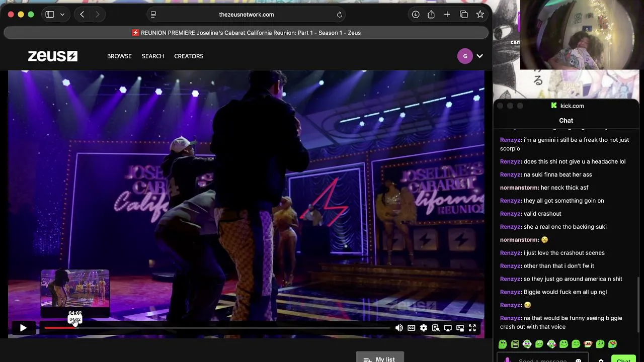Reload the current page
644x362 pixels.
pyautogui.click(x=340, y=15)
